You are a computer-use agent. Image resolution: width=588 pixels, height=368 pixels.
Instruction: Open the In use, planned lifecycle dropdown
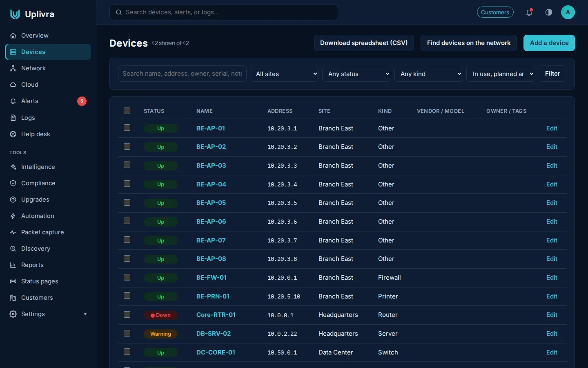(501, 74)
